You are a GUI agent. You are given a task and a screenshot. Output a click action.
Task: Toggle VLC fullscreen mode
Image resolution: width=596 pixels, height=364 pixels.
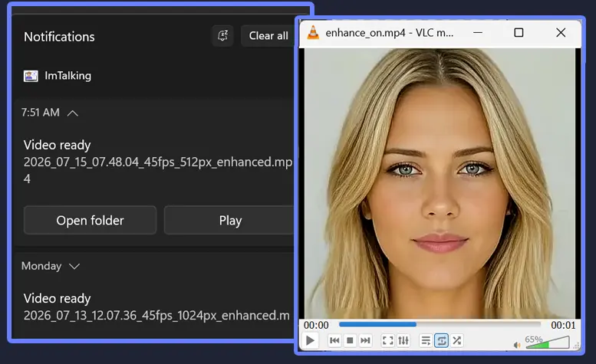pos(387,340)
